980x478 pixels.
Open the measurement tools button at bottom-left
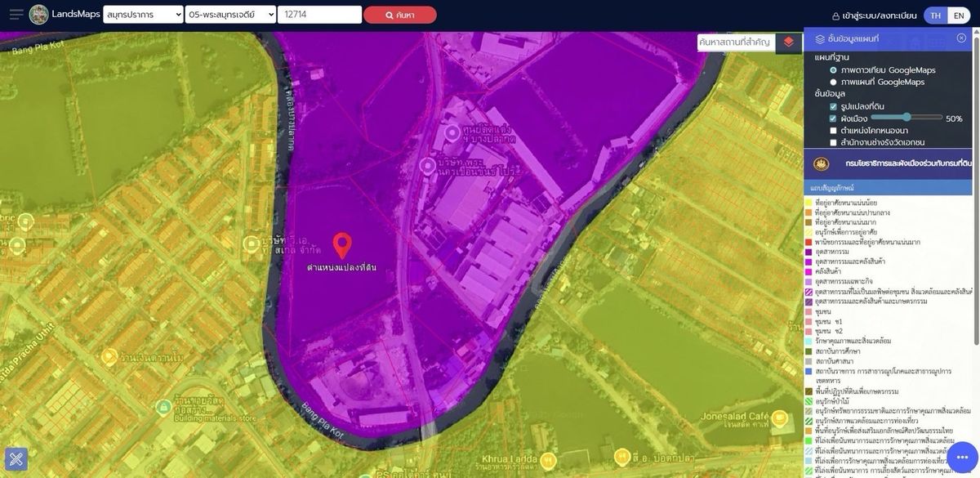(x=16, y=460)
